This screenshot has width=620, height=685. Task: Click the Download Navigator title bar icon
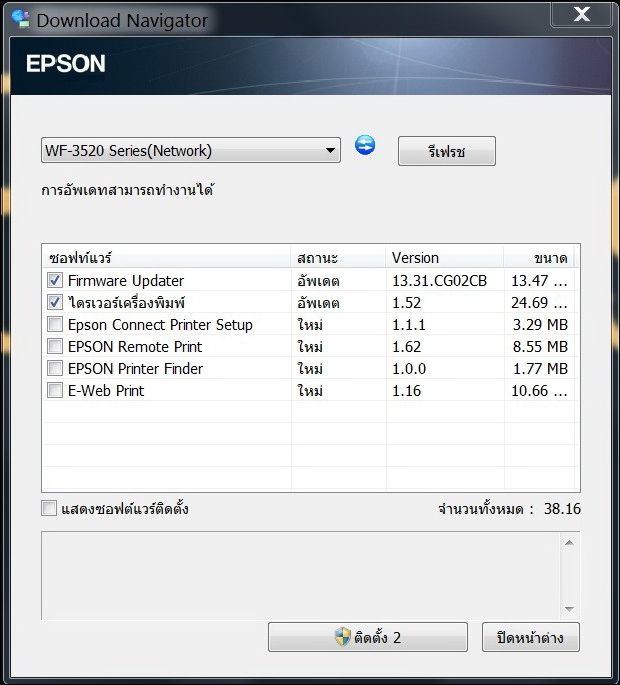[21, 19]
